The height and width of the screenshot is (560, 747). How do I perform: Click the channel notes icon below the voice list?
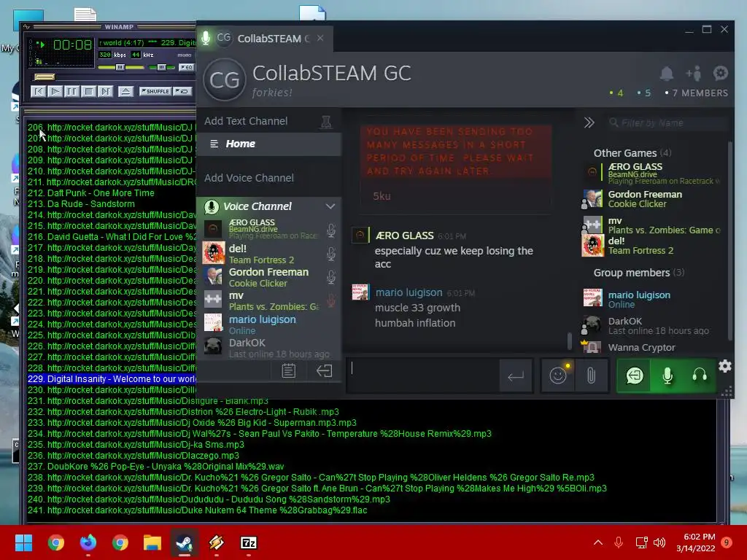point(288,371)
